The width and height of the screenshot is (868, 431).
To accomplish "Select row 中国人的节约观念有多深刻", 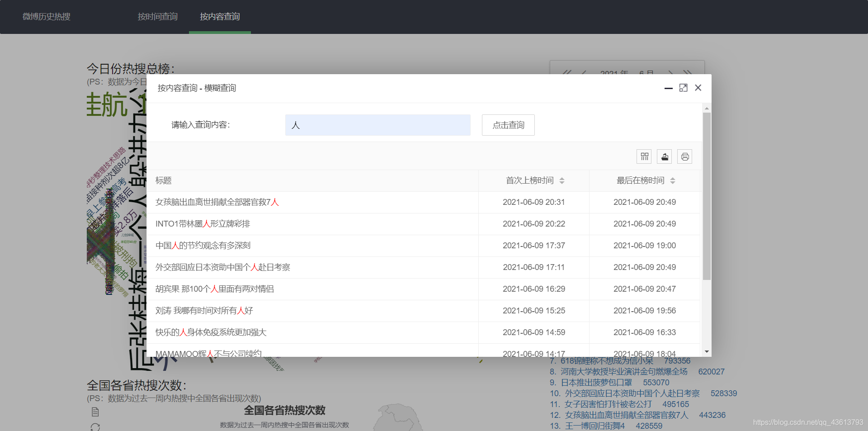I will (x=423, y=246).
